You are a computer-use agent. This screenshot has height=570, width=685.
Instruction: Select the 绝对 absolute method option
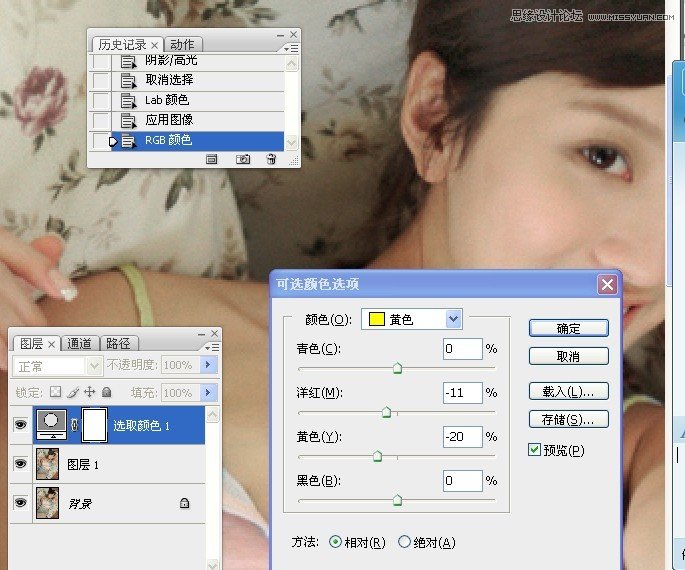click(404, 542)
